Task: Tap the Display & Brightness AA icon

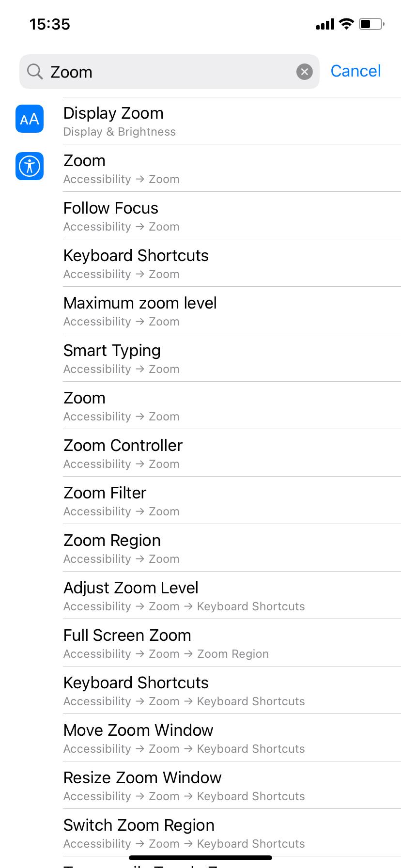Action: pyautogui.click(x=30, y=119)
